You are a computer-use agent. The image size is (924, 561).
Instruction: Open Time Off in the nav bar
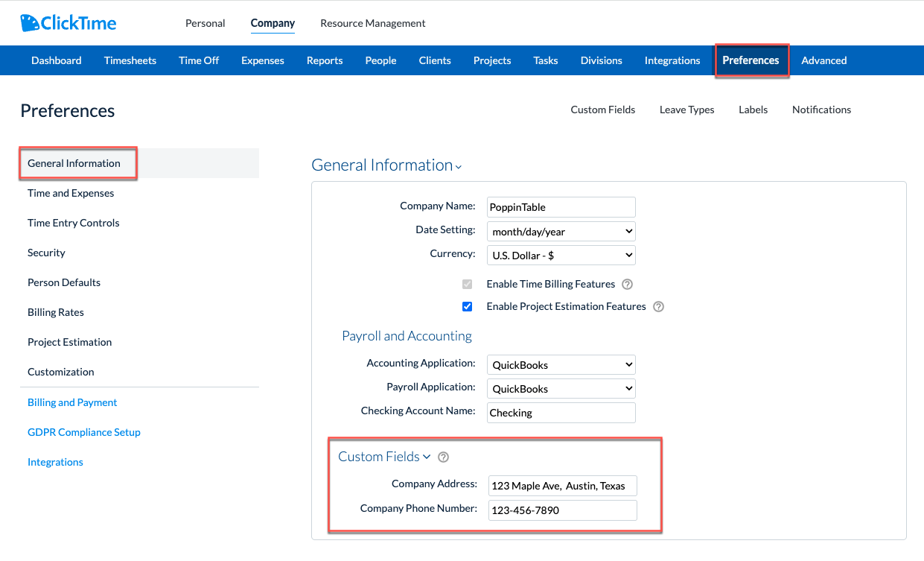[199, 60]
